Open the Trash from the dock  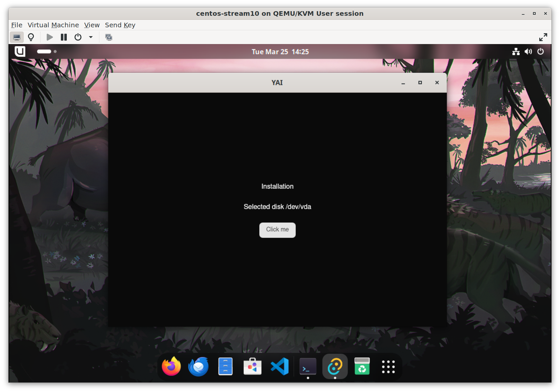point(362,366)
